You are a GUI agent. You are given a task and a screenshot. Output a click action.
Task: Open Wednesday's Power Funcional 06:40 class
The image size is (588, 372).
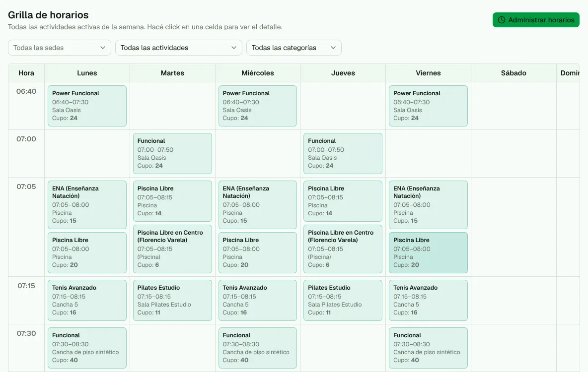pyautogui.click(x=258, y=106)
